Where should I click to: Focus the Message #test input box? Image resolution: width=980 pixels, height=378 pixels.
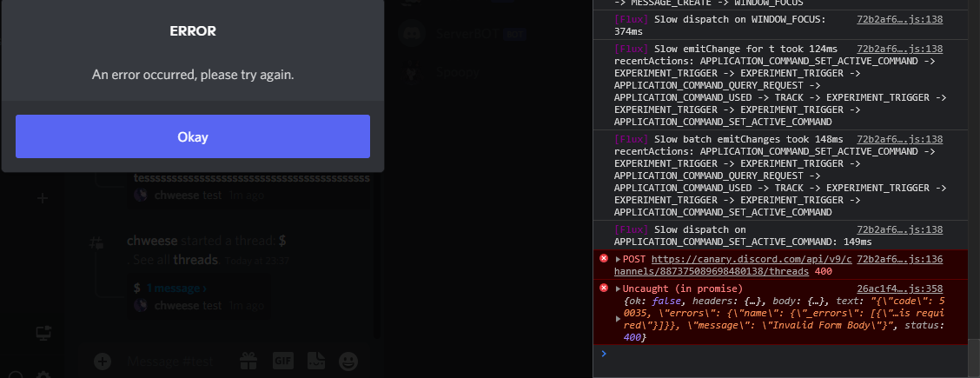(x=170, y=361)
